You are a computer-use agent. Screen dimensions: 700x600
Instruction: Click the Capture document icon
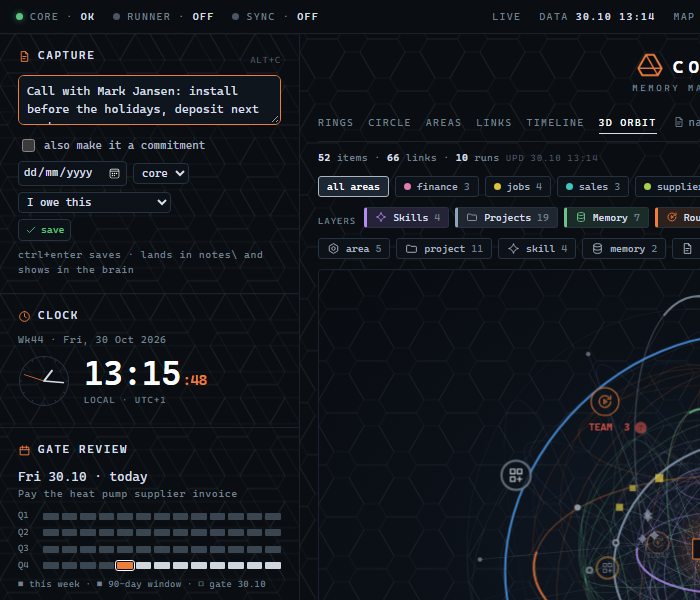click(x=25, y=56)
